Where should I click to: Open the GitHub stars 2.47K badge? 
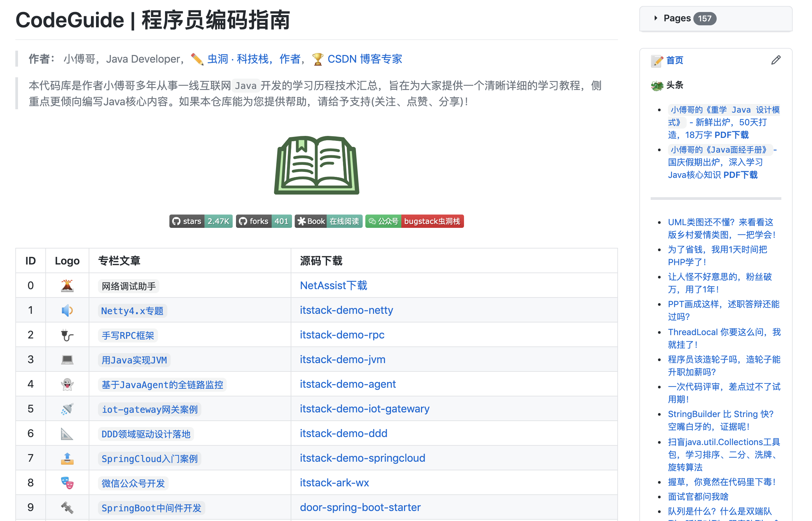201,221
